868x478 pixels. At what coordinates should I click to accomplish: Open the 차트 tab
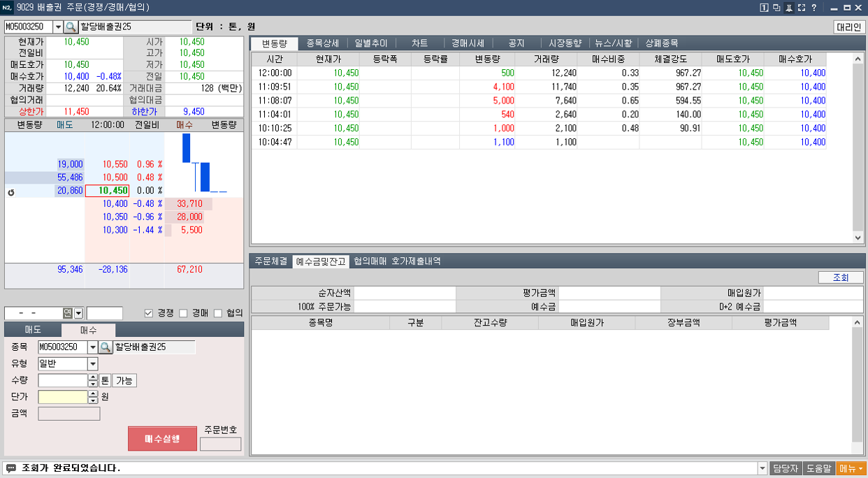click(419, 43)
